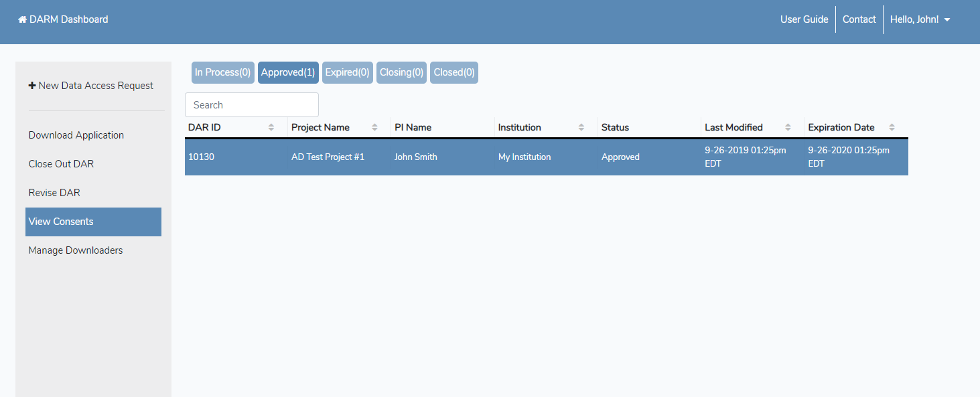The image size is (980, 397).
Task: Click the plus icon for New Data Access Request
Action: pos(32,86)
